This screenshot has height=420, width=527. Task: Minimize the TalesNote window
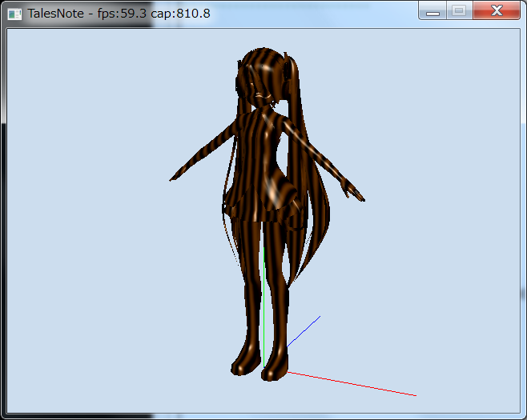pos(432,11)
